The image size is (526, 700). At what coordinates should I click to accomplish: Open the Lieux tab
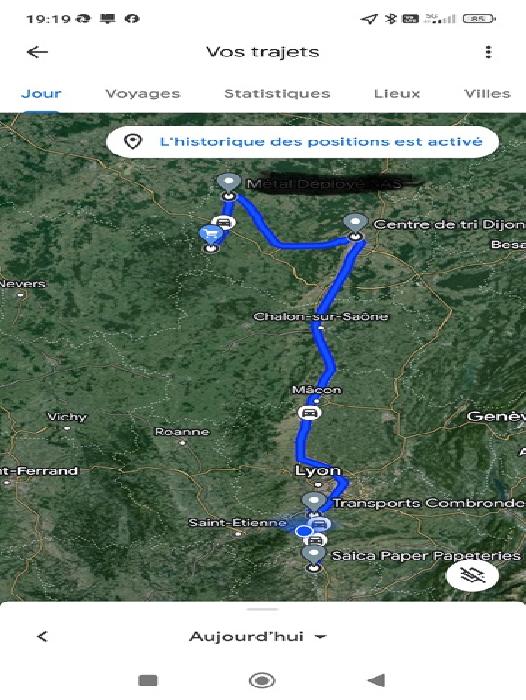click(x=397, y=94)
